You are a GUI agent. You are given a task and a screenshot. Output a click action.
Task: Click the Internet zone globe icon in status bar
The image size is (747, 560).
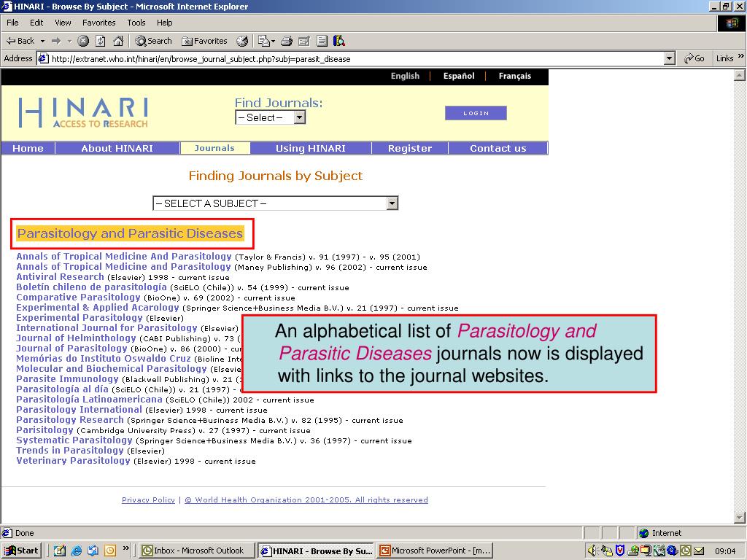(x=644, y=533)
